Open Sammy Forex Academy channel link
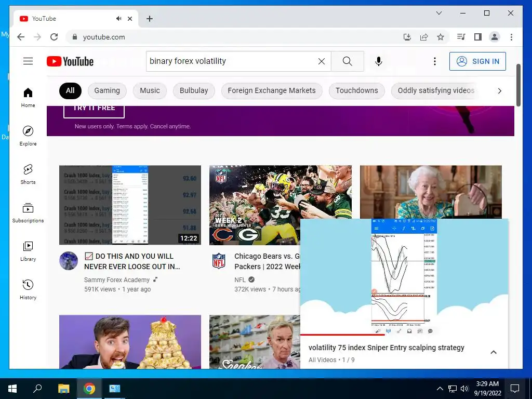Viewport: 532px width, 399px height. (117, 280)
